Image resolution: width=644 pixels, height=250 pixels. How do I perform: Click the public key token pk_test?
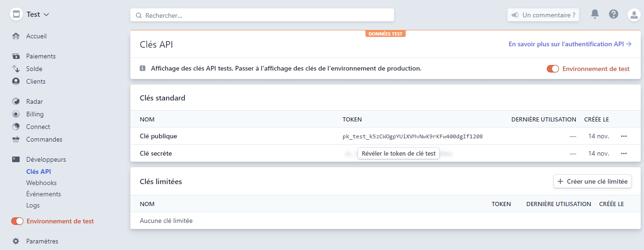[413, 136]
